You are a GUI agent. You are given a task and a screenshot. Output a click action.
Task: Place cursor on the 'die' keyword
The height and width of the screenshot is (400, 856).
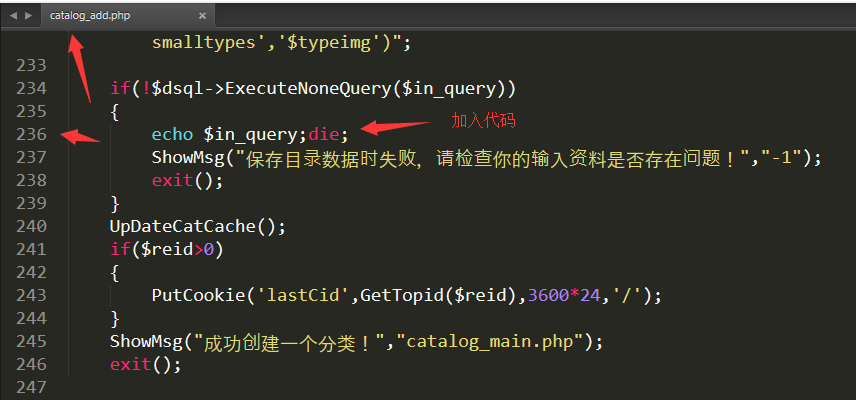pyautogui.click(x=324, y=134)
